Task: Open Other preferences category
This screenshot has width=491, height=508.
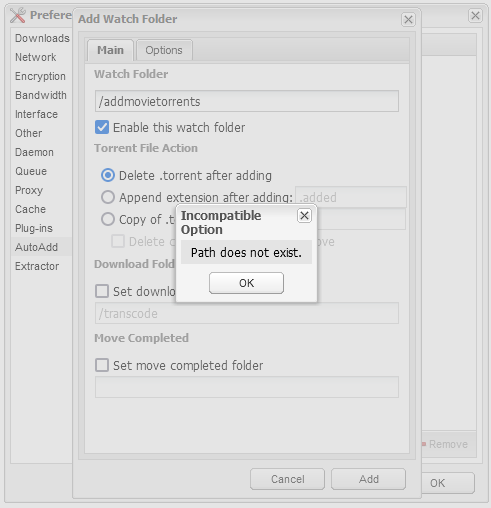Action: click(x=41, y=133)
